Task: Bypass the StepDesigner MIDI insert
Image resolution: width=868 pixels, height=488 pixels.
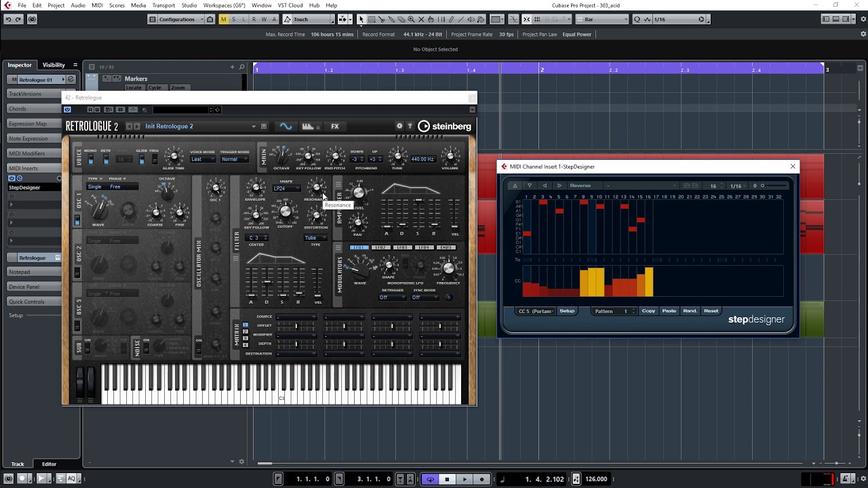Action: [x=12, y=178]
